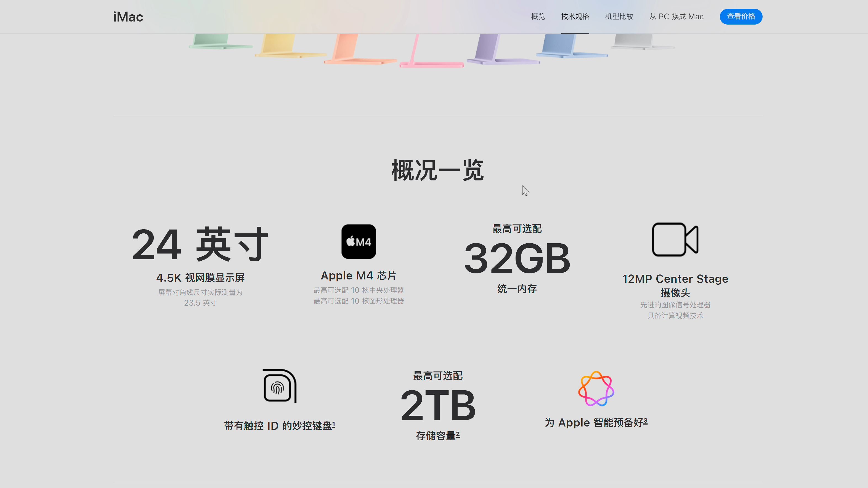The height and width of the screenshot is (488, 868).
Task: Click the Center Stage camera icon
Action: click(x=675, y=239)
